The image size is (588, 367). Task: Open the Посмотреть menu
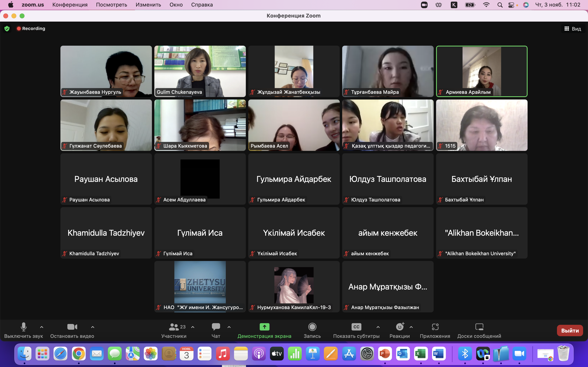coord(111,5)
